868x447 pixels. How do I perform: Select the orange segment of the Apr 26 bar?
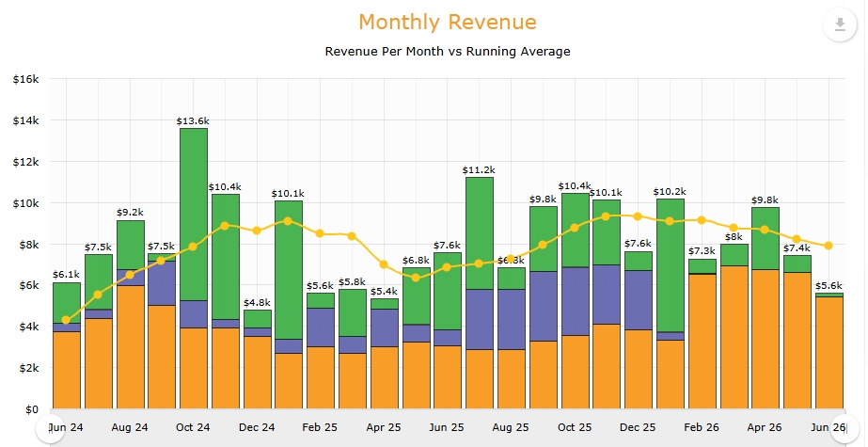coord(765,339)
